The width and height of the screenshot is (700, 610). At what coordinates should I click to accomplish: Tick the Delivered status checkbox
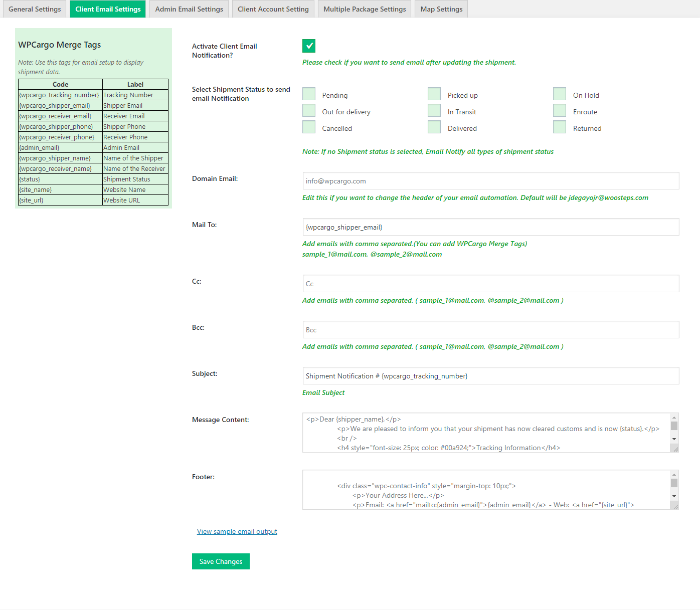[x=434, y=127]
